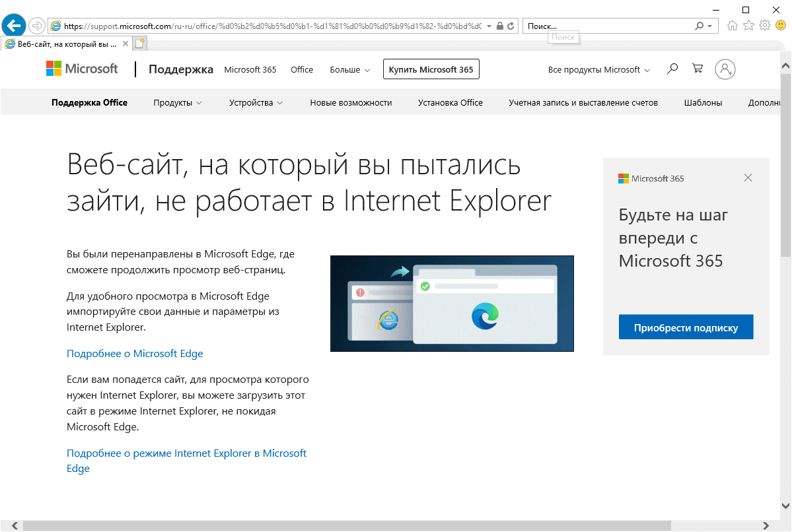792x532 pixels.
Task: Go back using the back arrow
Action: (13, 25)
